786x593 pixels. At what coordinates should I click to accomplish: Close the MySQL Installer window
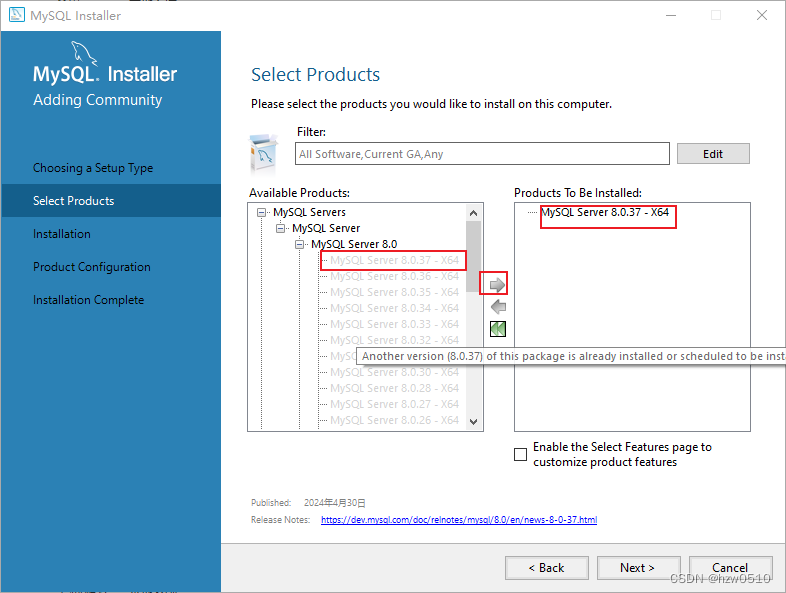(x=762, y=15)
